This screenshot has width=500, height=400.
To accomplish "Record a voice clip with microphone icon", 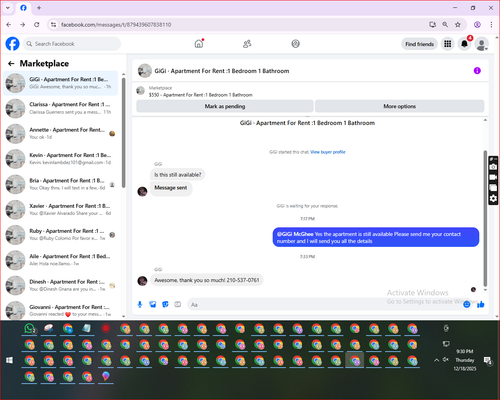I will 140,304.
